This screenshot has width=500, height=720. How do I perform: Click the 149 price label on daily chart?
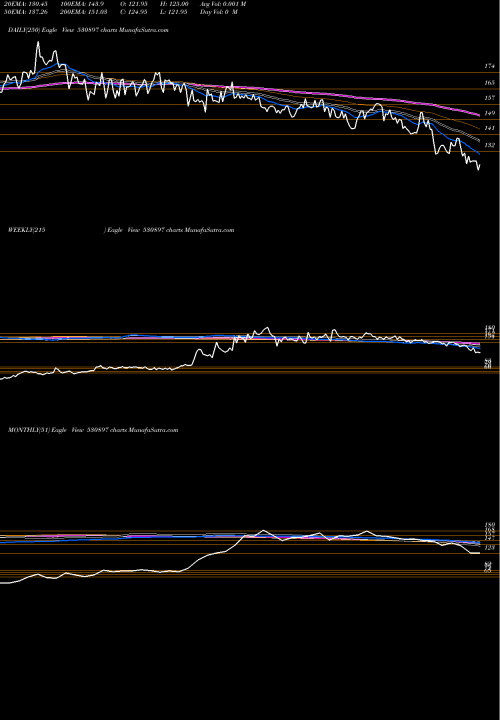489,113
